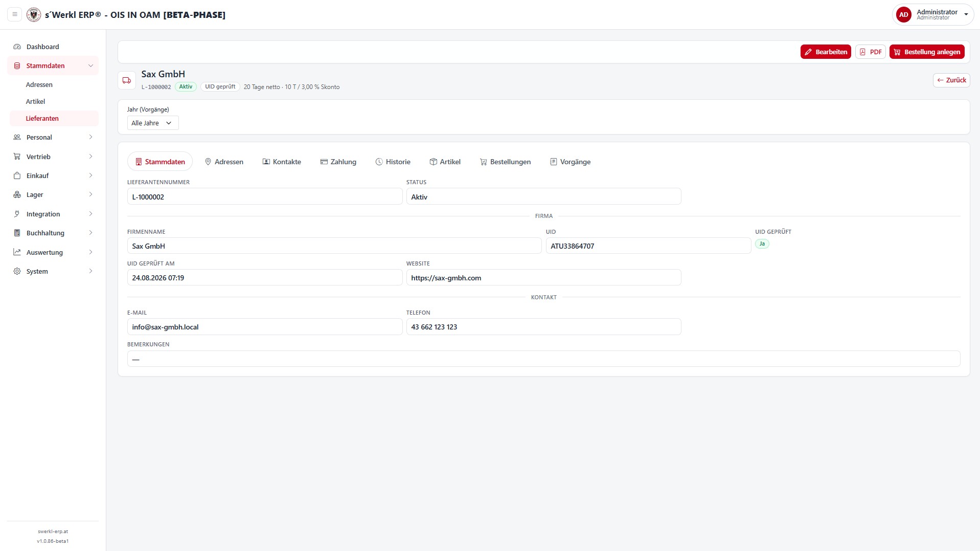Click the Lager boxes icon
980x551 pixels.
coord(17,194)
